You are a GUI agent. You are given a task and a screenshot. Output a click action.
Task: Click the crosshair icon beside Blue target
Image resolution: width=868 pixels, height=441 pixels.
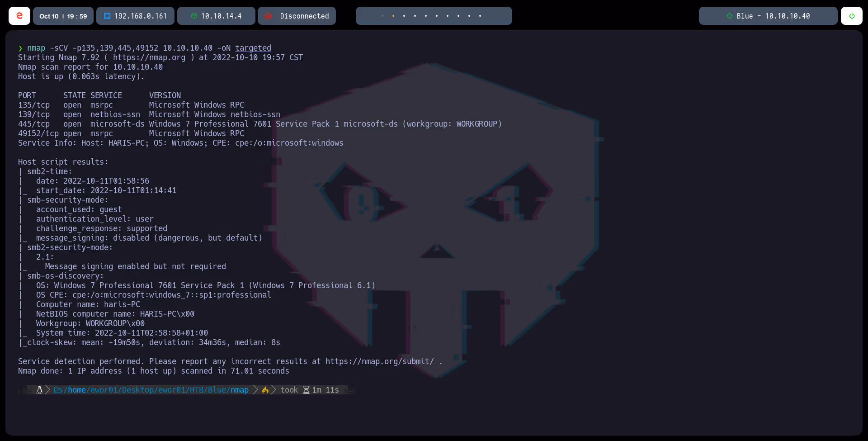729,16
